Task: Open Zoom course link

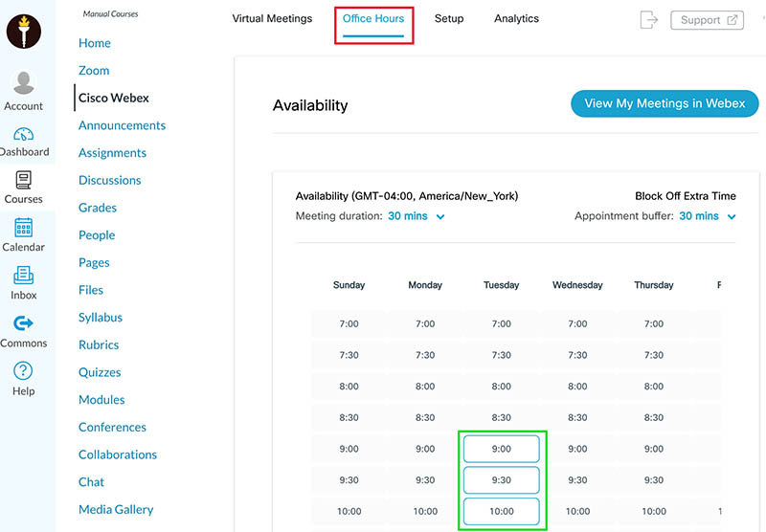Action: [94, 70]
